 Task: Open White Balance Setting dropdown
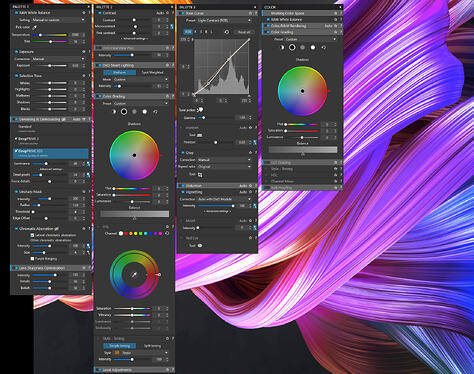click(x=57, y=20)
